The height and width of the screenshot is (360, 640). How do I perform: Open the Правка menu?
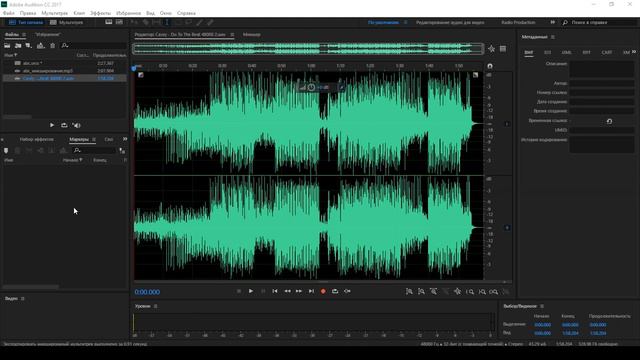pyautogui.click(x=28, y=13)
